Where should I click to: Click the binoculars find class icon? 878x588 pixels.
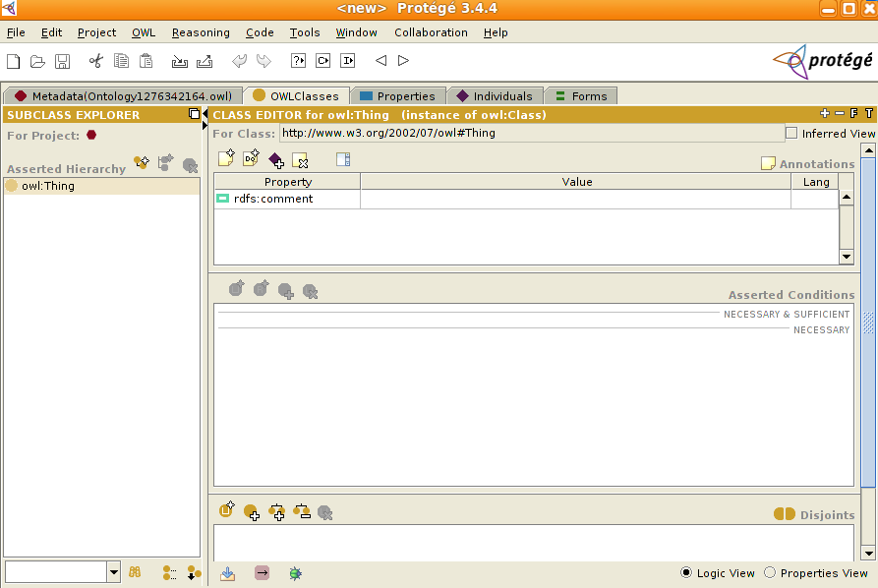(135, 572)
